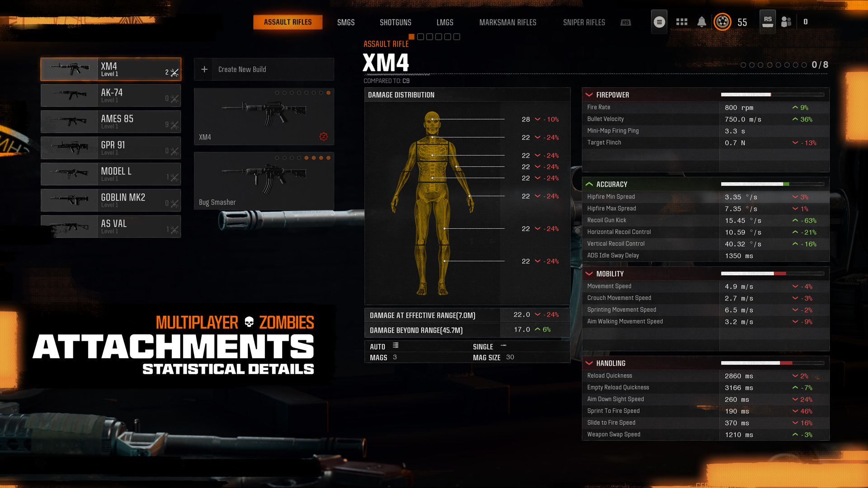This screenshot has width=868, height=488.
Task: Click Create New Build
Action: [x=242, y=70]
